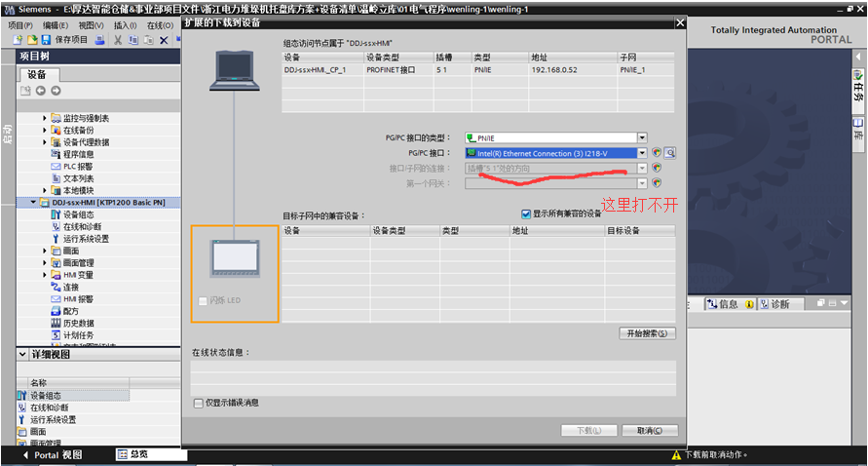The height and width of the screenshot is (466, 868).
Task: Expand the 设备代理数据 tree node
Action: coord(45,142)
